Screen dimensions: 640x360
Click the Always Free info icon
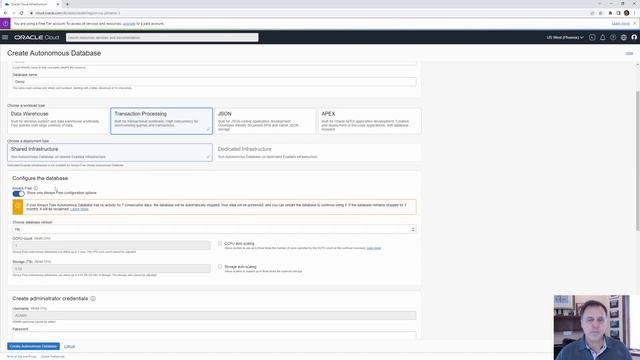coord(36,188)
